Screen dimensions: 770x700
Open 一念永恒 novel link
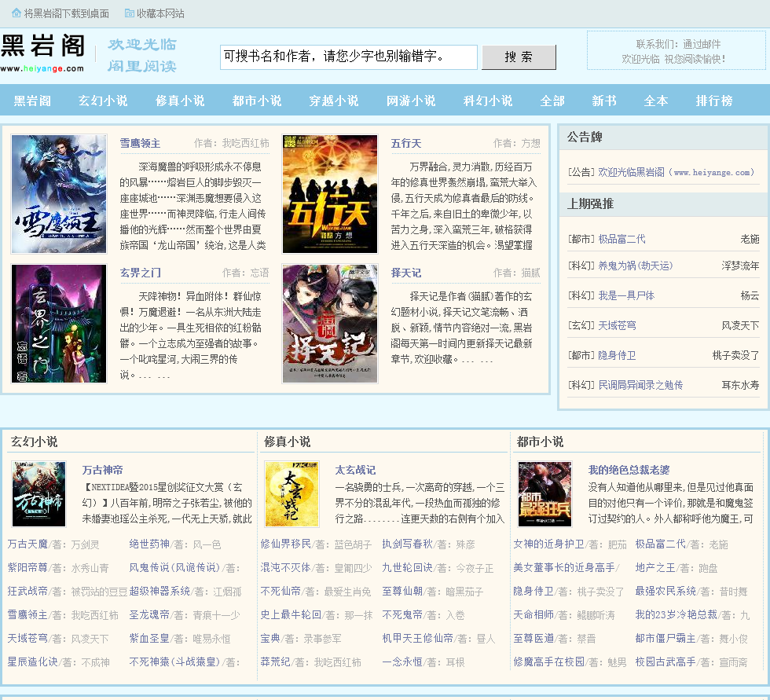point(402,662)
